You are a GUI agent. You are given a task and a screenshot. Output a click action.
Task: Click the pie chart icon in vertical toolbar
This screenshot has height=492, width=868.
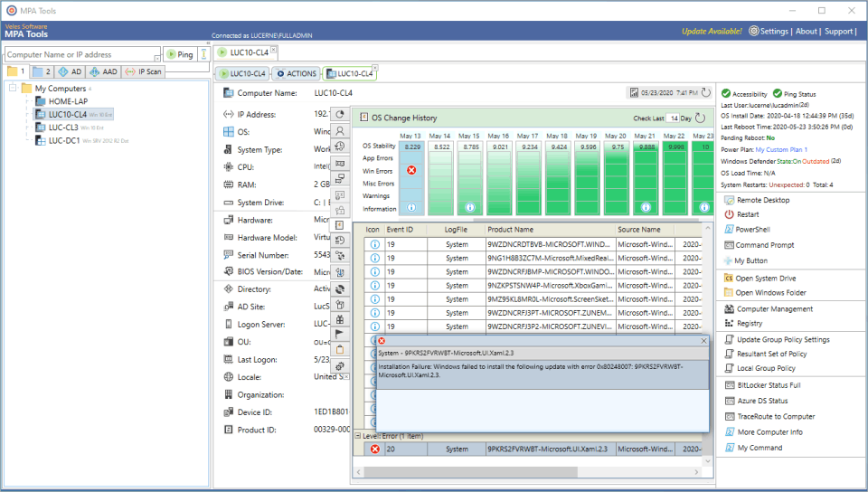(x=340, y=114)
